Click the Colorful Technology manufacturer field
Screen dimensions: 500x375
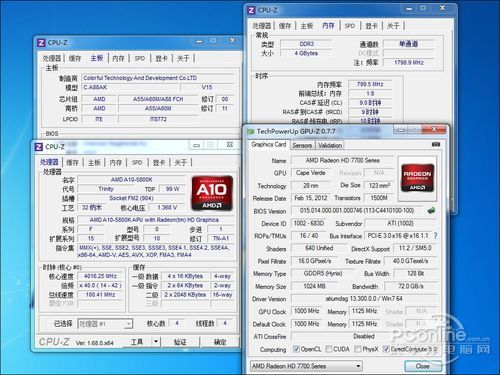click(157, 78)
